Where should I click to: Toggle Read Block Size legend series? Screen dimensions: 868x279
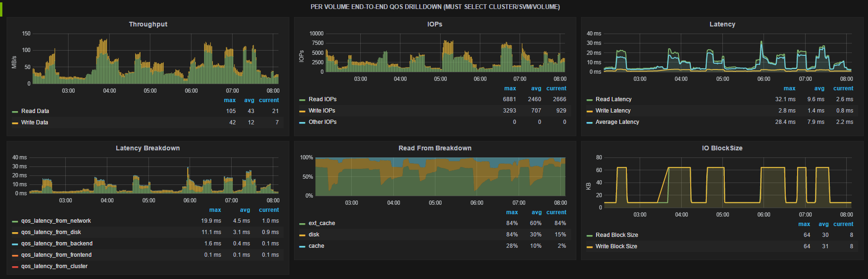pos(616,235)
